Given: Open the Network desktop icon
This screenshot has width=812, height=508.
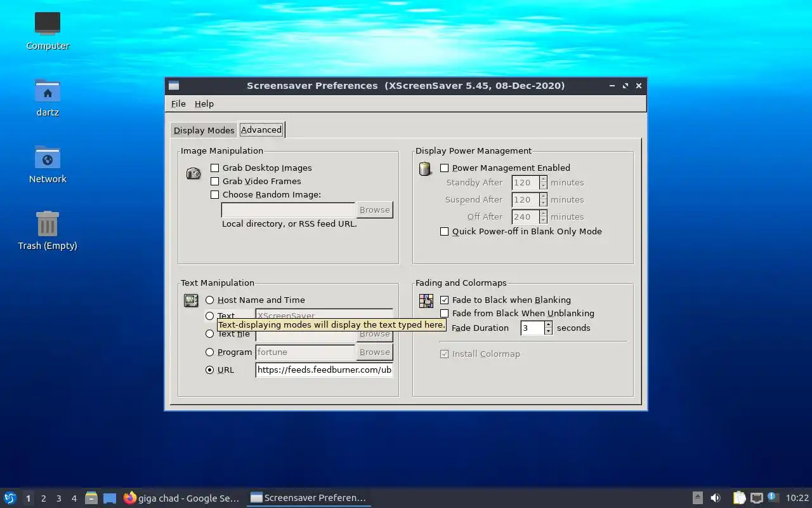Looking at the screenshot, I should point(48,157).
